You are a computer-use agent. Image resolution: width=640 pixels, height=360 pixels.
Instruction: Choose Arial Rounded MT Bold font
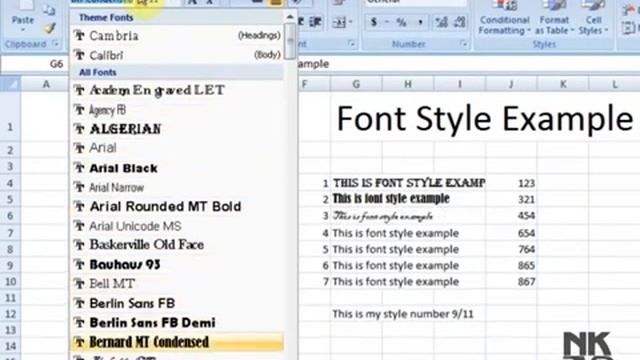click(x=177, y=207)
